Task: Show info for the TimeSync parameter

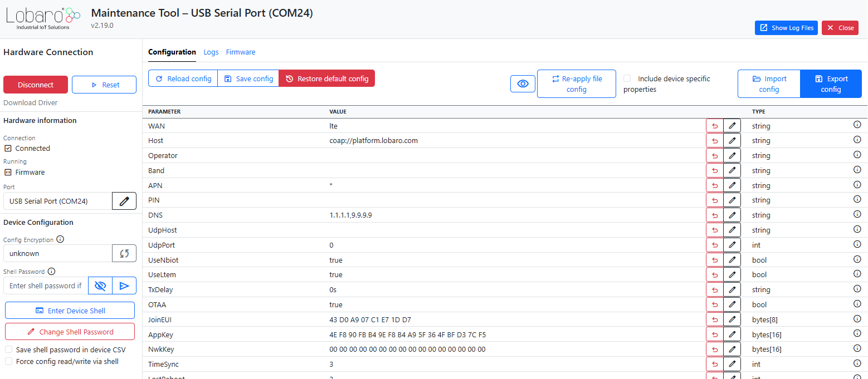Action: pyautogui.click(x=857, y=363)
